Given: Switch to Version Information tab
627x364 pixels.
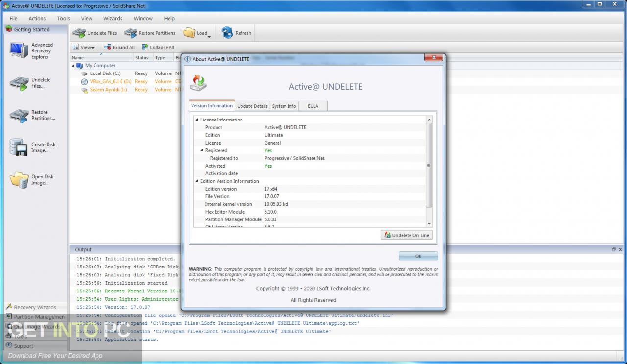Looking at the screenshot, I should coord(212,106).
